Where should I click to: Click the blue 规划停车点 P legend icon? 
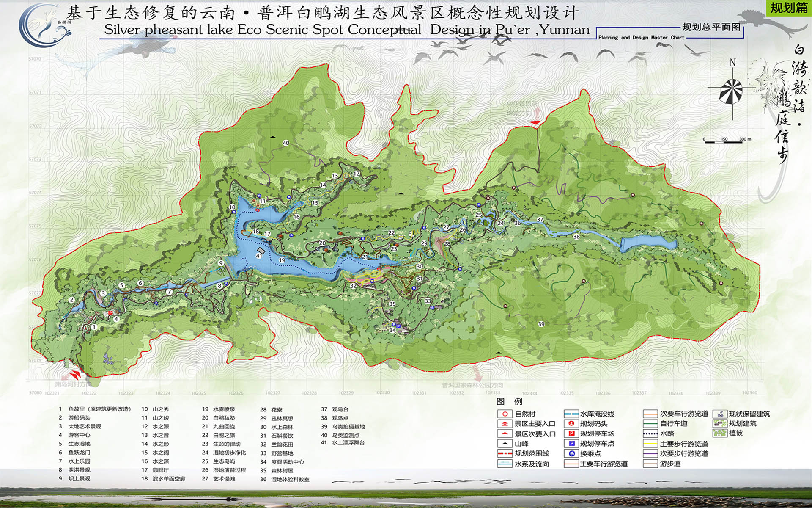tap(571, 443)
